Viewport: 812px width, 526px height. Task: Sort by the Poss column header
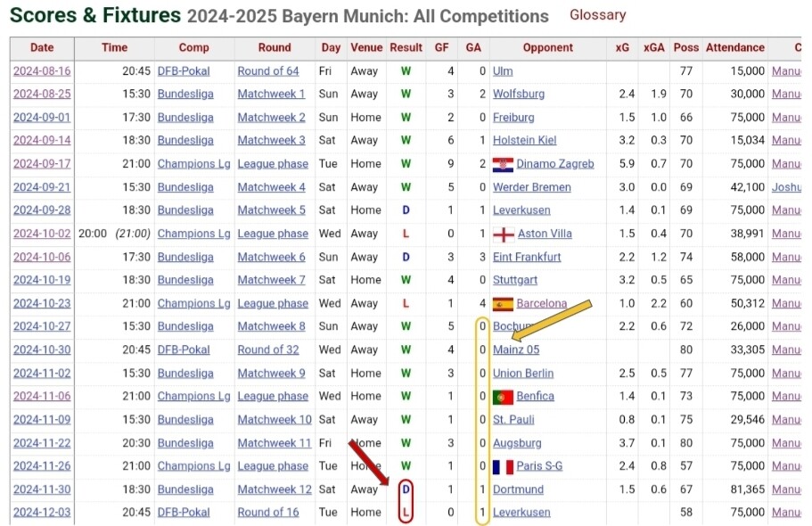tap(685, 47)
